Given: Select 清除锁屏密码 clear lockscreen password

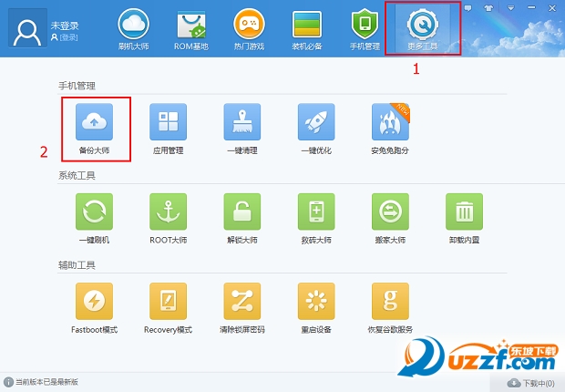Looking at the screenshot, I should pos(242,301).
